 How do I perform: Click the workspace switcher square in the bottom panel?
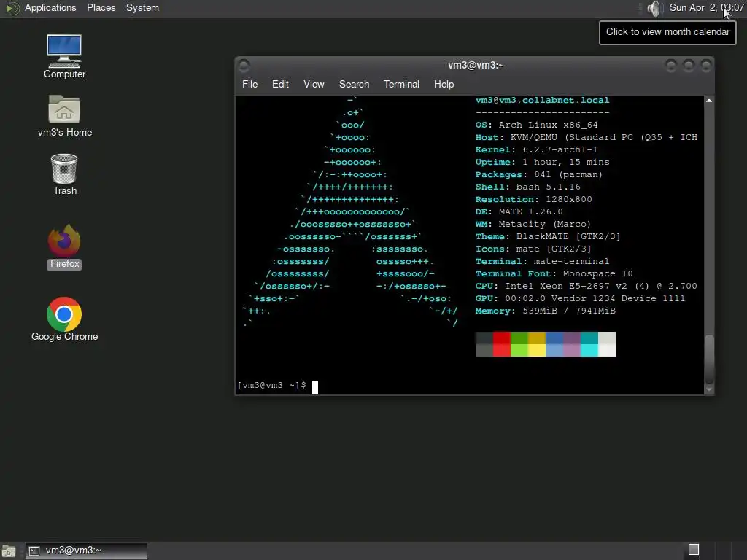point(694,550)
